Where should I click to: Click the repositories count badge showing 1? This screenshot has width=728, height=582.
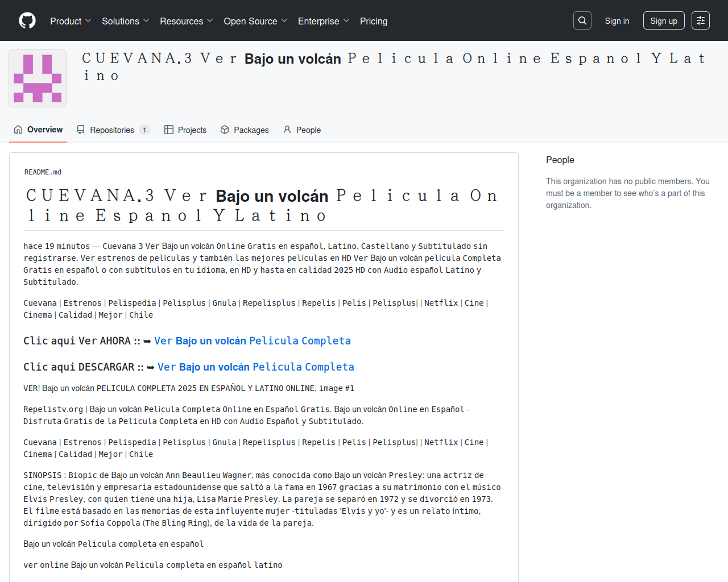pos(144,130)
